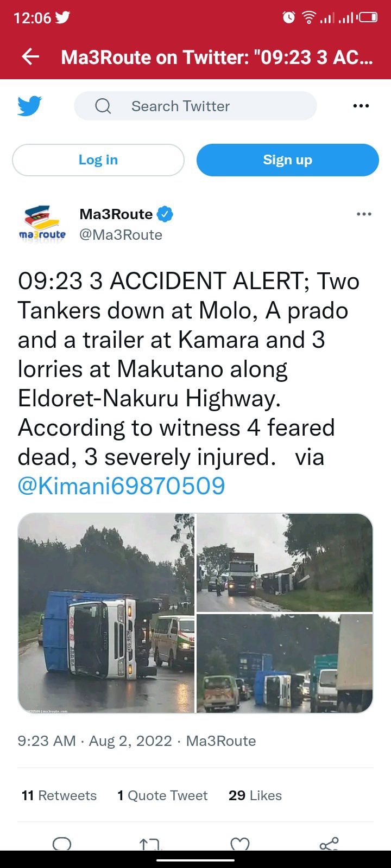Click the verified badge next to Ma3Route
This screenshot has width=391, height=868.
pyautogui.click(x=165, y=214)
